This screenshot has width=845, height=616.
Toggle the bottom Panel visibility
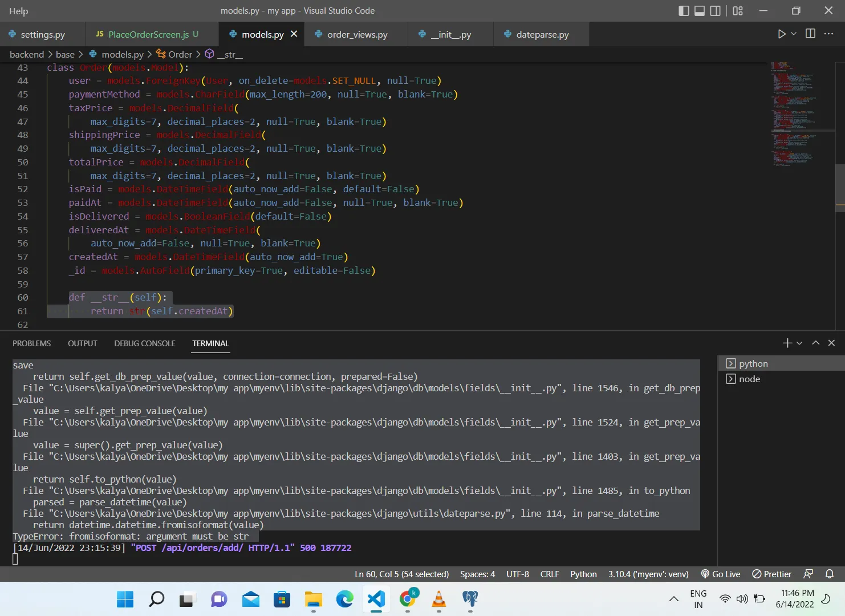700,11
